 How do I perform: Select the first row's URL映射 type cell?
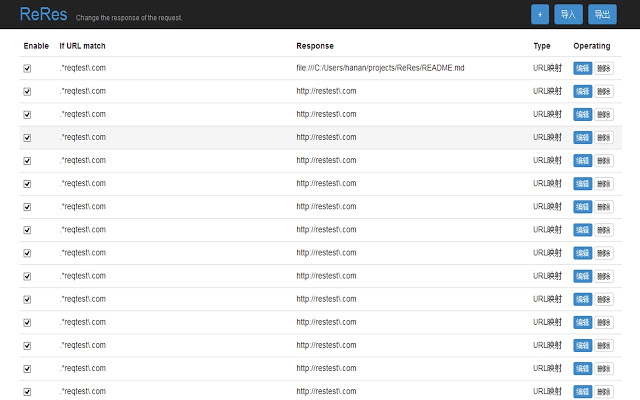click(x=547, y=68)
